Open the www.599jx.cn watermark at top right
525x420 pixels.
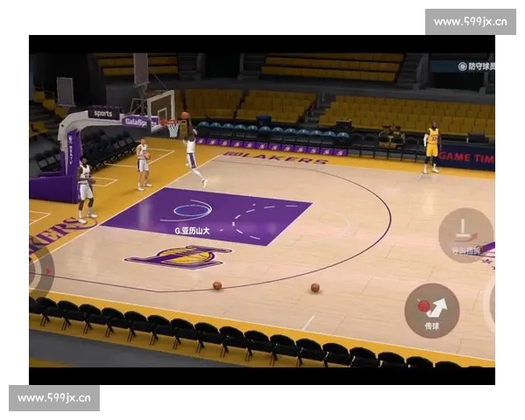[x=470, y=22]
